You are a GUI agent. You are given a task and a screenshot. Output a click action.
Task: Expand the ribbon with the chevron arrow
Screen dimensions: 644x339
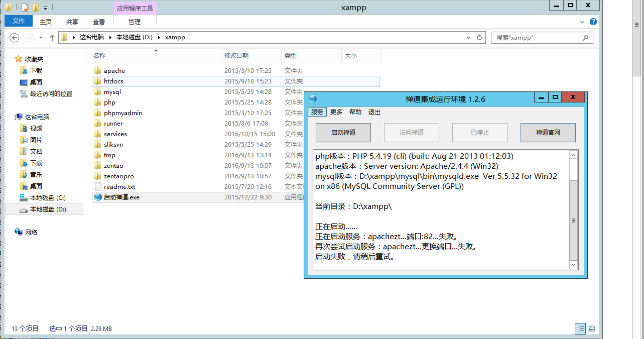582,22
